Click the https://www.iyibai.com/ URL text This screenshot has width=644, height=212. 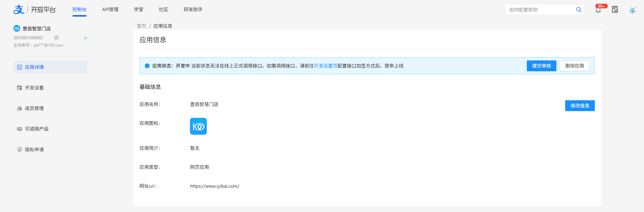215,186
